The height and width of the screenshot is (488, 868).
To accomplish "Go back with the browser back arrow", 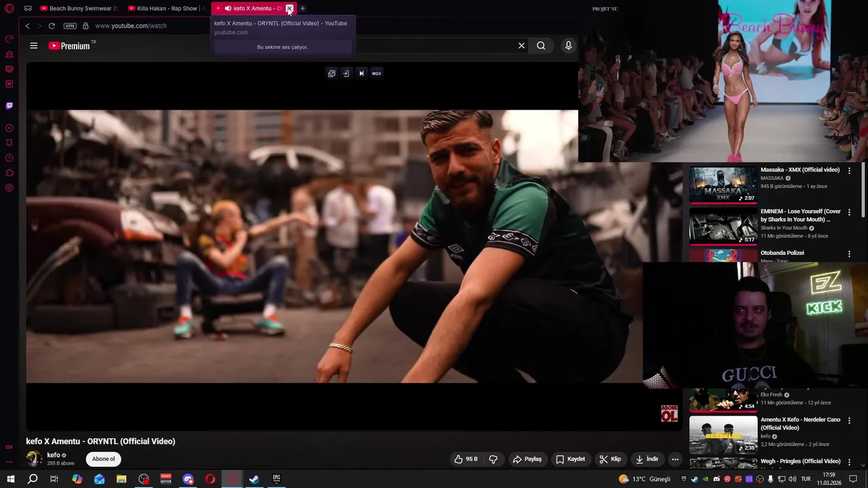I will coord(27,26).
